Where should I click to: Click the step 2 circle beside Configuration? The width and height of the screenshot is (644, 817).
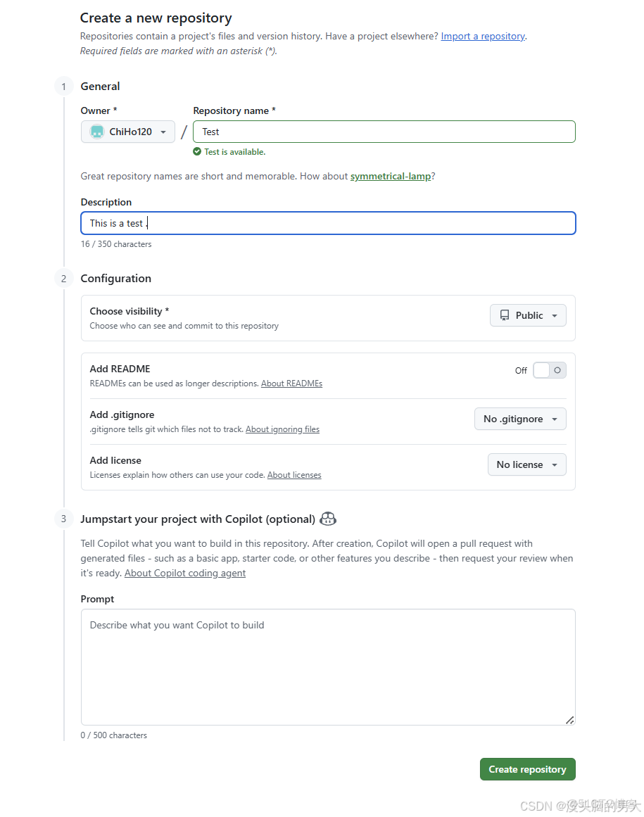[63, 278]
